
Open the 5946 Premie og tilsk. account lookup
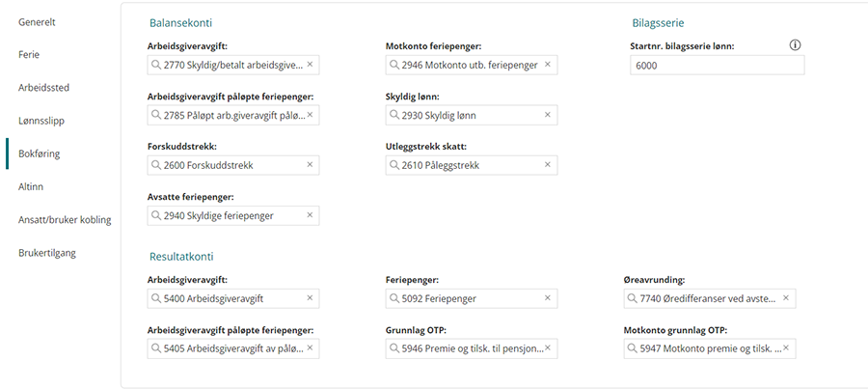pyautogui.click(x=471, y=348)
